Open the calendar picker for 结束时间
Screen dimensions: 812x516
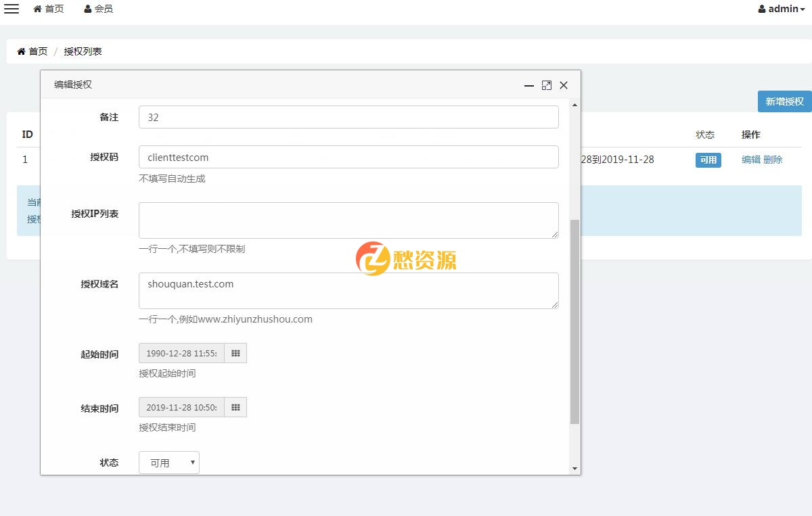click(x=236, y=406)
